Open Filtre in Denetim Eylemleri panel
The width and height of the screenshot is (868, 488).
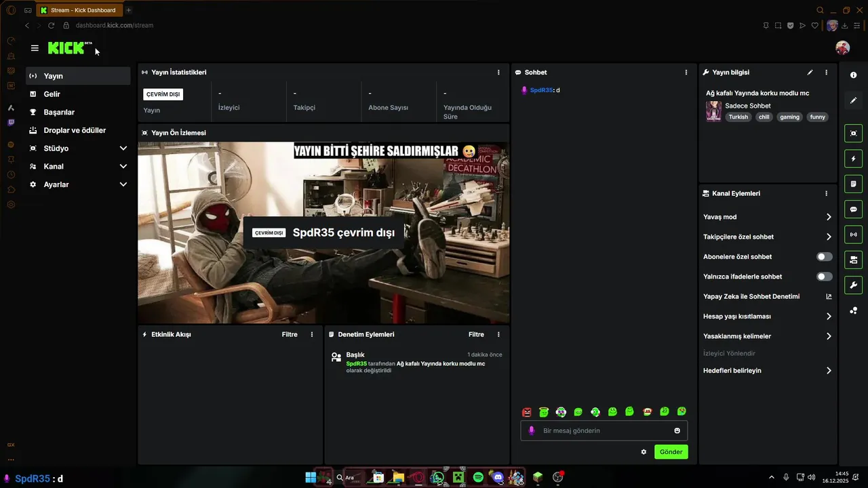coord(476,334)
